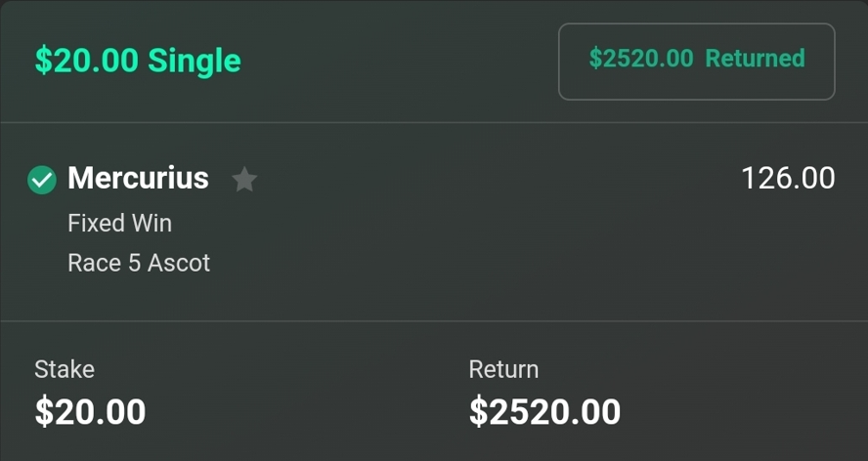This screenshot has height=461, width=868.
Task: Click the green $20.00 header amount
Action: (x=86, y=61)
